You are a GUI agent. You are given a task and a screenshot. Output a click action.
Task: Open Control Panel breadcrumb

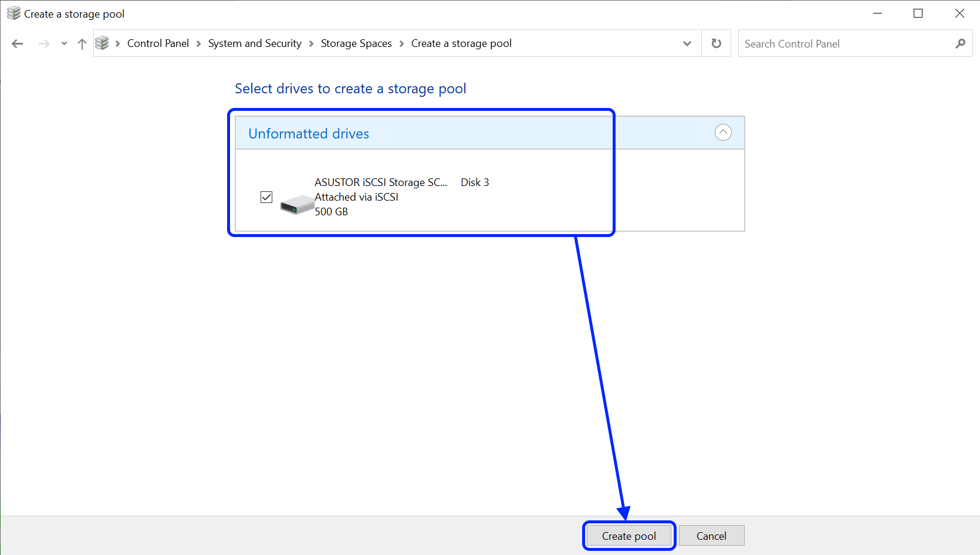coord(158,43)
